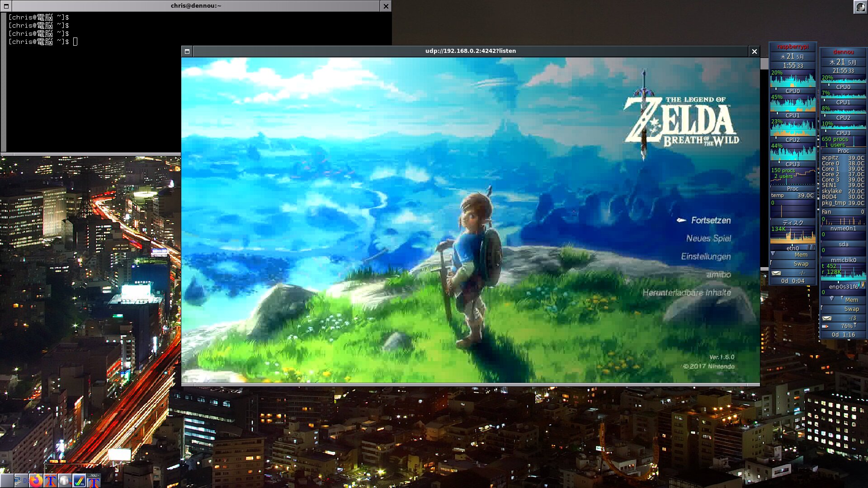Click the enp0s31f6 network LED indicators
Viewport: 868px width, 488px height.
click(x=863, y=285)
